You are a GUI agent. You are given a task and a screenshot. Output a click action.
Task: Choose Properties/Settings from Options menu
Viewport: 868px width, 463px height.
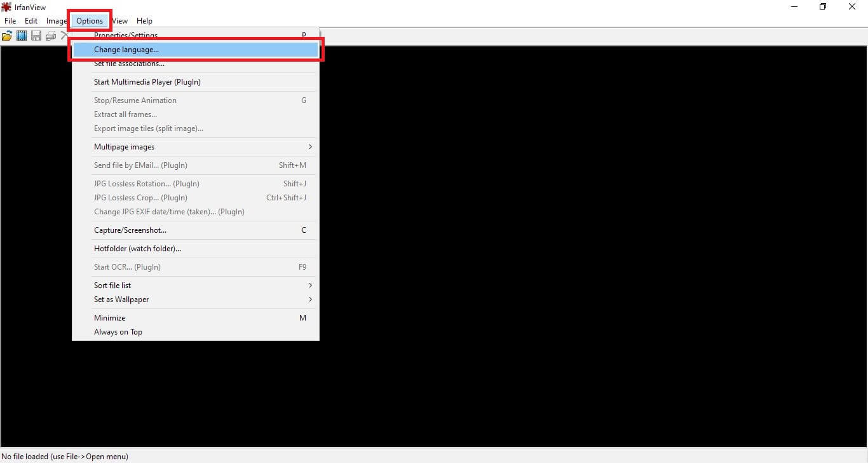[196, 36]
